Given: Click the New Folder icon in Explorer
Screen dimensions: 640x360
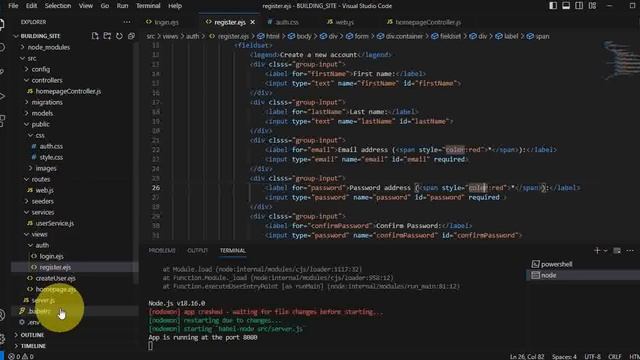Looking at the screenshot, I should pos(107,36).
